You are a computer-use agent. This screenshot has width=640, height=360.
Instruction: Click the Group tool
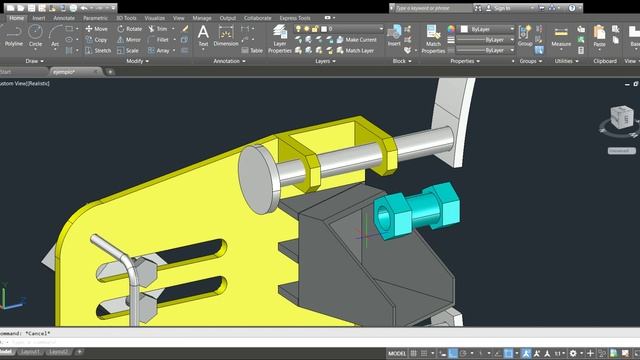[x=525, y=36]
